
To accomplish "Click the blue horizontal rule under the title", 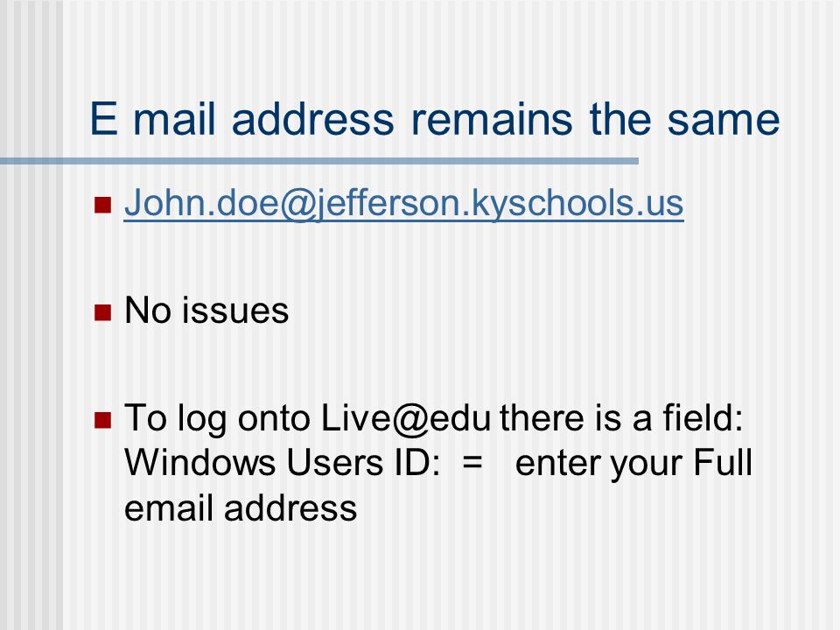I will pos(319,161).
